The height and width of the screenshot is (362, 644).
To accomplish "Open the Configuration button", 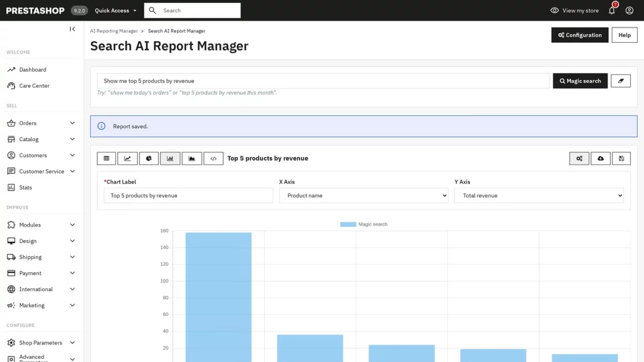I will click(580, 35).
